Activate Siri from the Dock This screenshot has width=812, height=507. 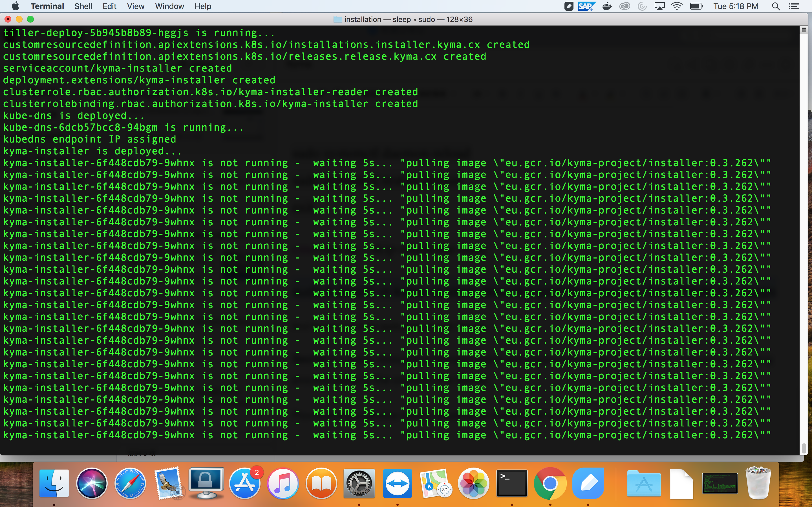pyautogui.click(x=92, y=483)
